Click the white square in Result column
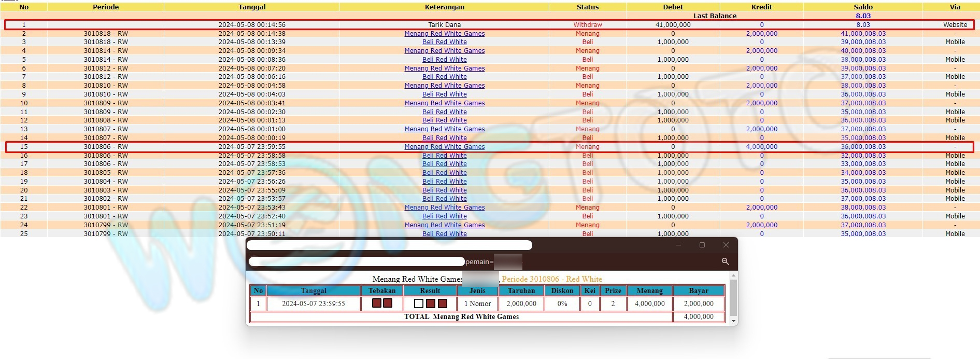This screenshot has width=980, height=359. [419, 303]
